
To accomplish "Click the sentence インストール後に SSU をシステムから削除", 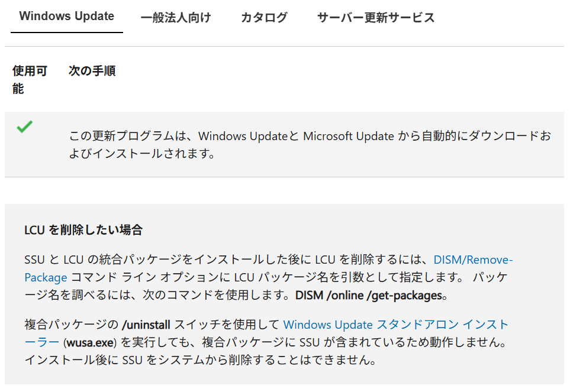I will point(200,360).
